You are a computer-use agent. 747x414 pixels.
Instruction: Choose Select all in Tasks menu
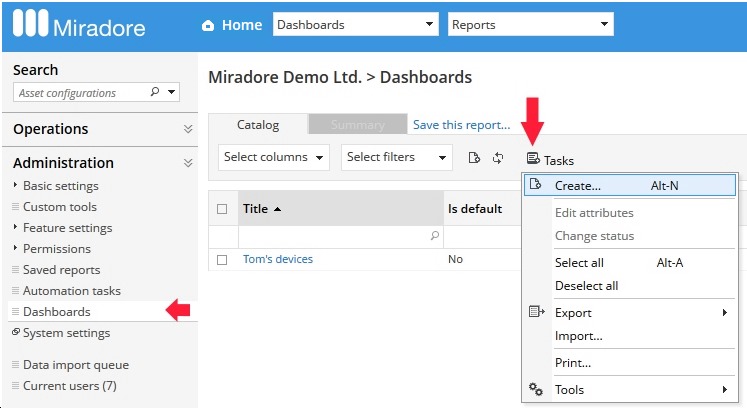579,263
